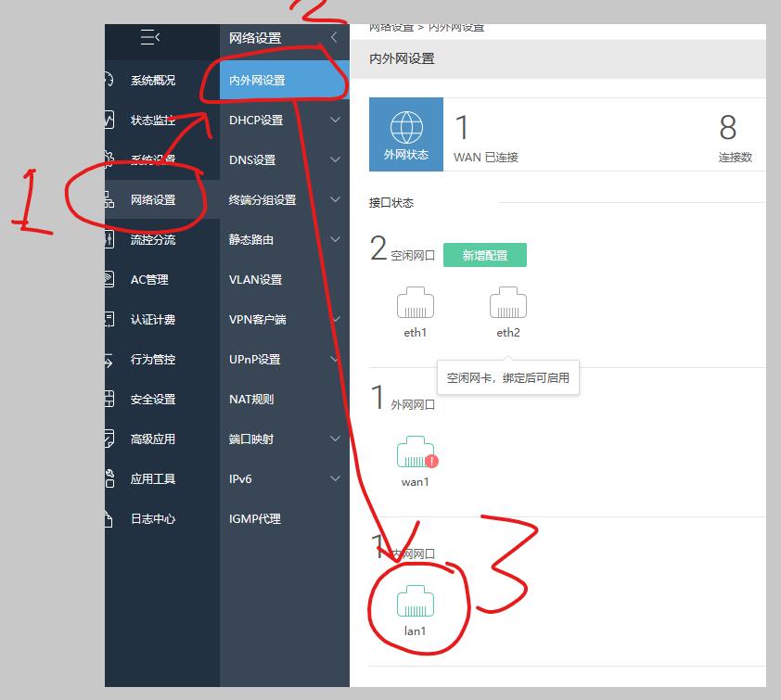781x700 pixels.
Task: Click the eth1 idle port icon
Action: (x=415, y=301)
